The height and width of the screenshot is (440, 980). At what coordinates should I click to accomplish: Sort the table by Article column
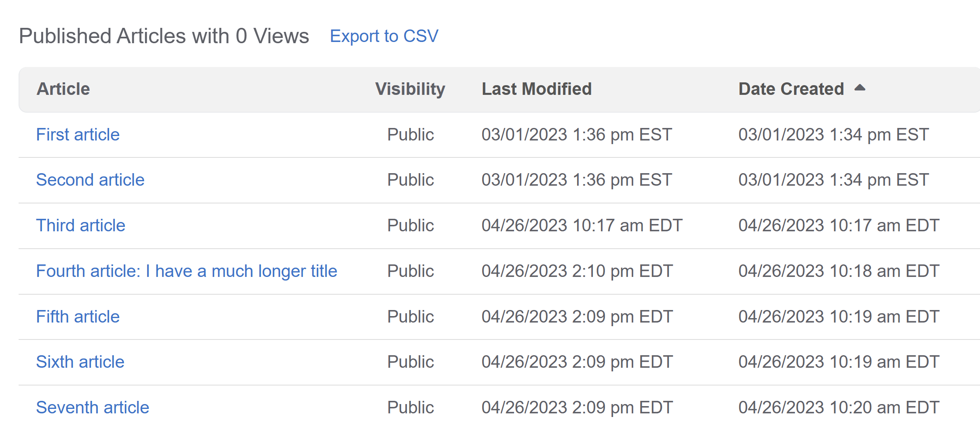point(64,89)
